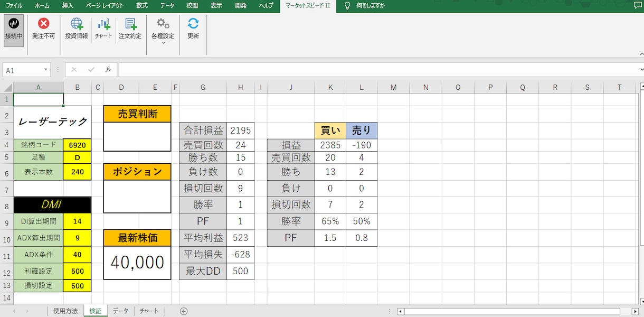Screen dimensions: 644x317
Task: Click the previous sheet navigation arrow
Action: pyautogui.click(x=14, y=311)
